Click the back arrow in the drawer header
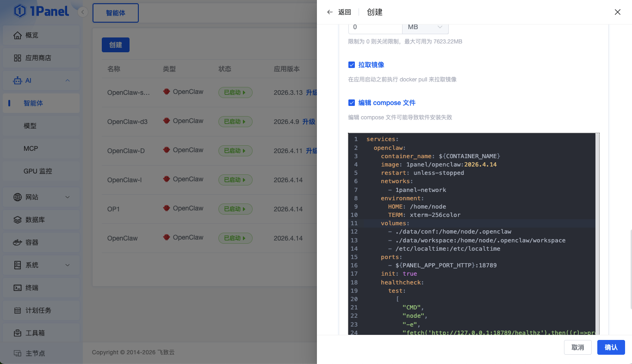This screenshot has height=364, width=632. coord(330,12)
